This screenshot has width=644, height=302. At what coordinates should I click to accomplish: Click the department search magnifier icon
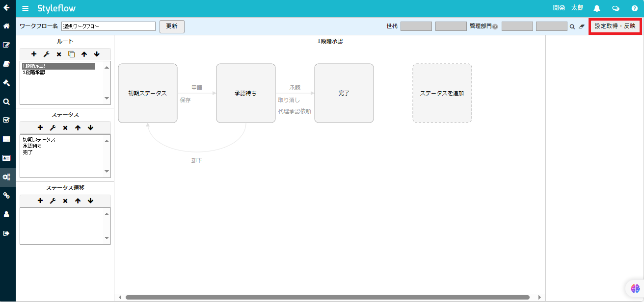coord(572,26)
